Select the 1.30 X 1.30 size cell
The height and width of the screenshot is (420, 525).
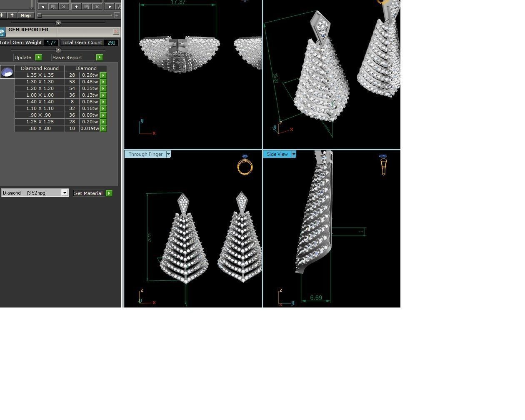[x=40, y=82]
